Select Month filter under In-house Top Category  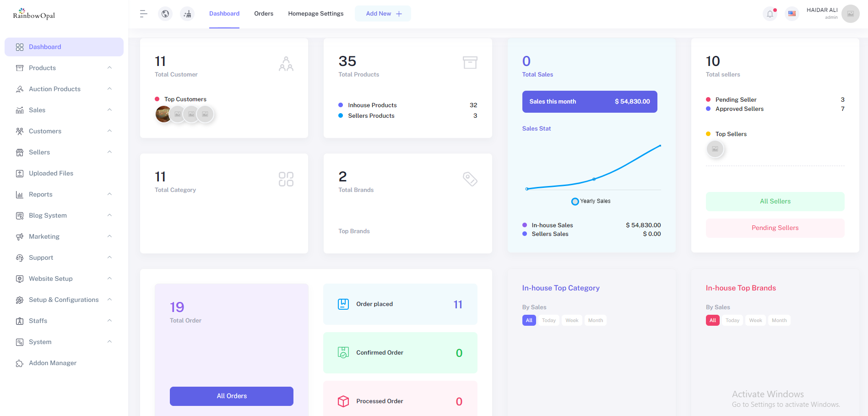pos(595,320)
